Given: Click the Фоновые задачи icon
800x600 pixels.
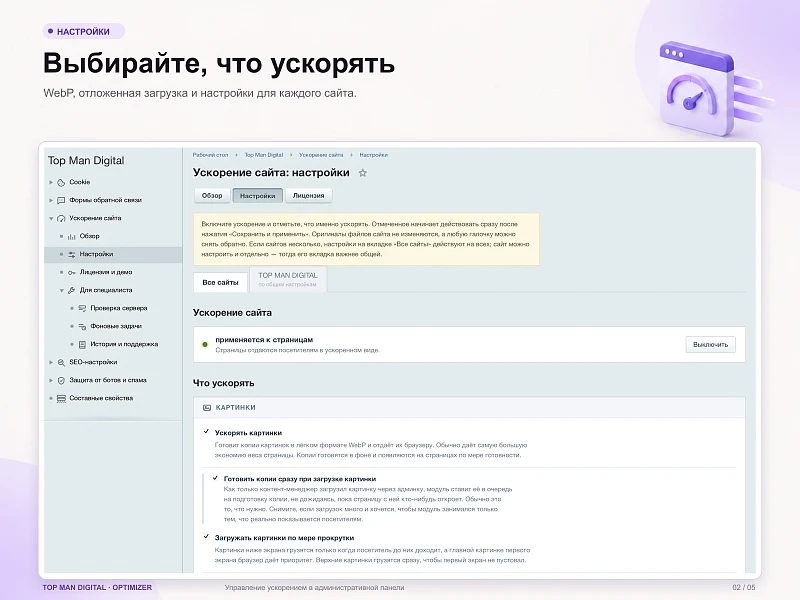Looking at the screenshot, I should tap(82, 327).
